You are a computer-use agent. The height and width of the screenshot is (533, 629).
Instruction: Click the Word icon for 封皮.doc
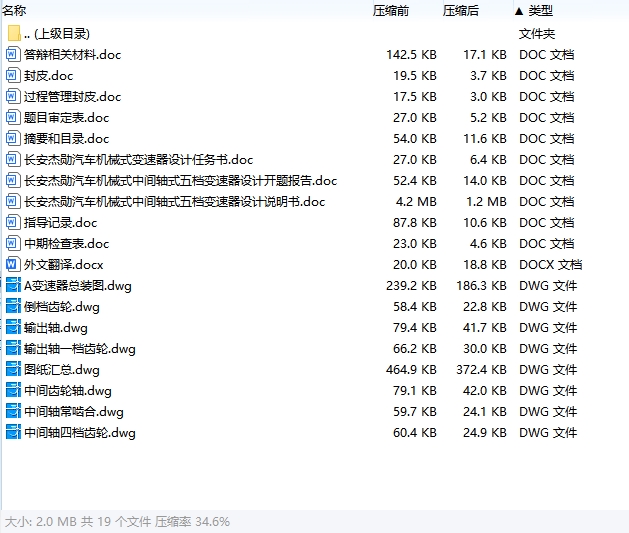coord(13,75)
